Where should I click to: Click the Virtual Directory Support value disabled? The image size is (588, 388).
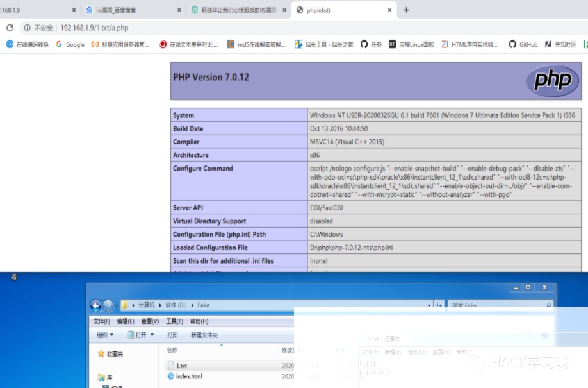pos(321,221)
